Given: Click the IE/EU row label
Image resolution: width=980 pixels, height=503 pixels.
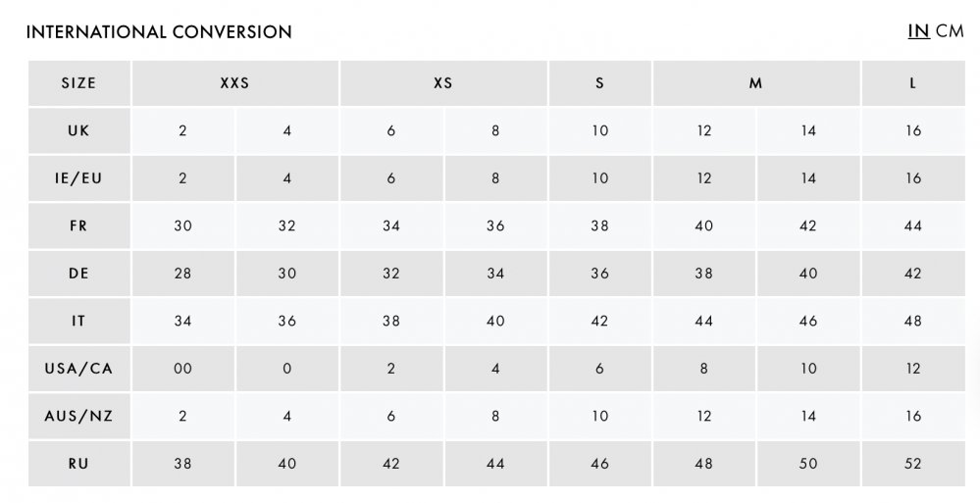Looking at the screenshot, I should click(x=78, y=178).
